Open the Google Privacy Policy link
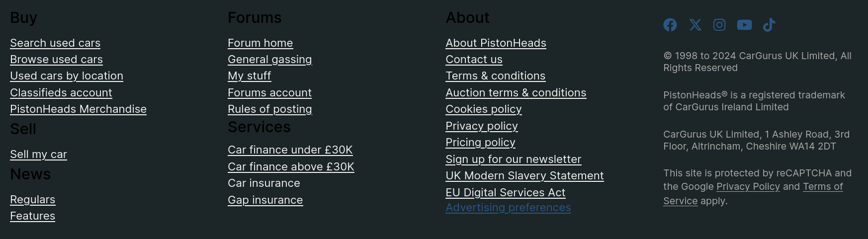Screen dimensions: 868x239 point(748,187)
